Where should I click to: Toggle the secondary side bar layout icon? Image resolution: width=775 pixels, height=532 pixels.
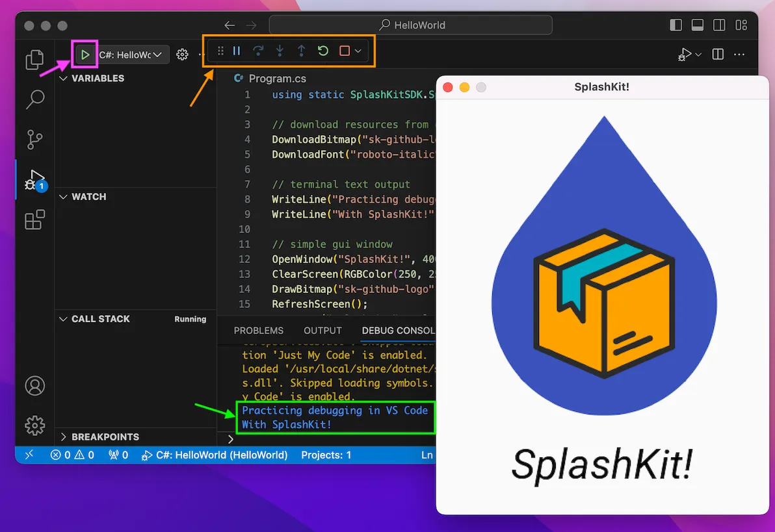click(x=719, y=25)
